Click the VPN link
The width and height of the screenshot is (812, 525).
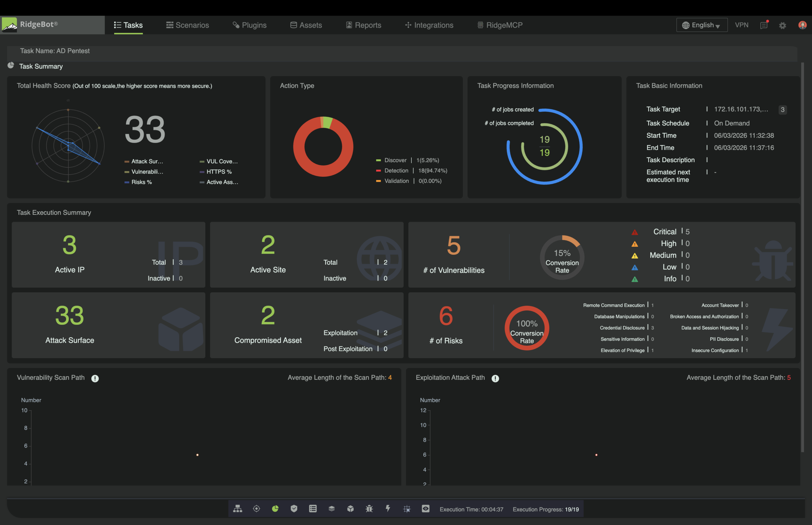point(742,25)
